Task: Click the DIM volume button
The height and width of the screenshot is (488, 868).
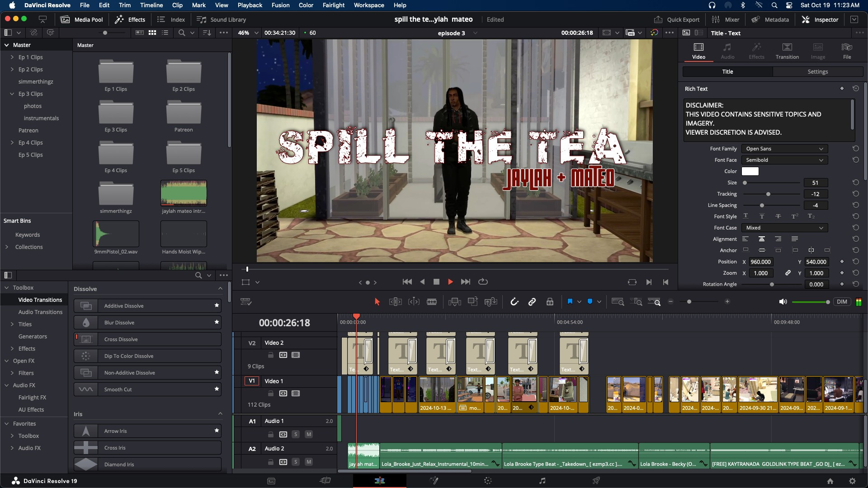Action: [x=842, y=302]
